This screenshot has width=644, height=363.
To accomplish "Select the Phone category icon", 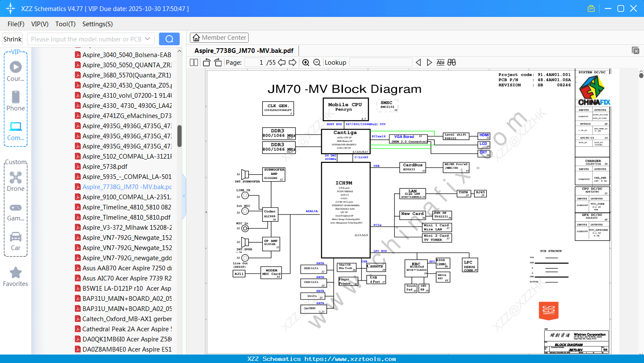I will [x=16, y=101].
